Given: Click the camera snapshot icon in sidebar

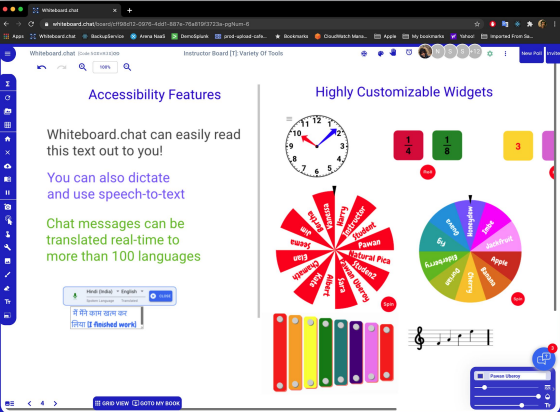Looking at the screenshot, I should point(8,207).
